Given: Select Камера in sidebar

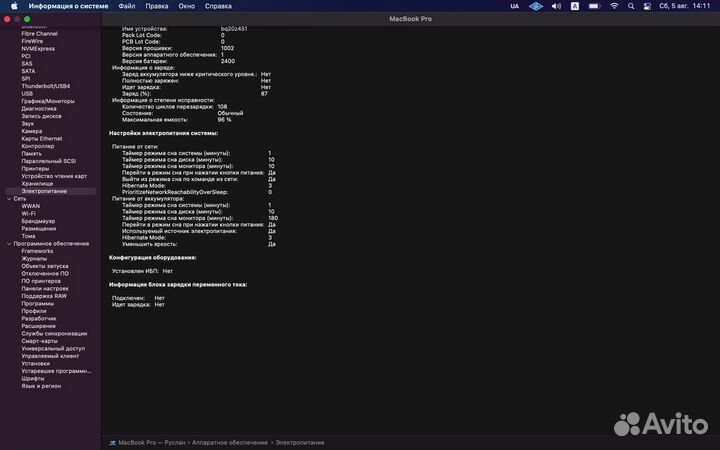Looking at the screenshot, I should pyautogui.click(x=32, y=131).
